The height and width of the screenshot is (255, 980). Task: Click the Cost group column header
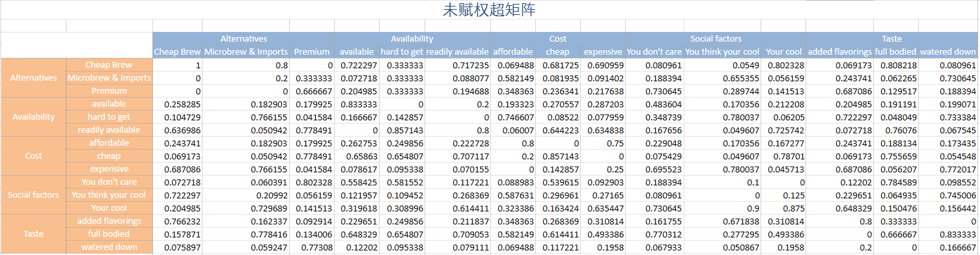(557, 39)
